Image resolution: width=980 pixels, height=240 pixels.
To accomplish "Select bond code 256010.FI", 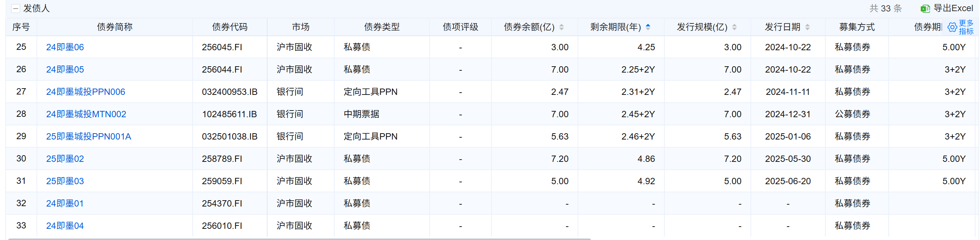I will (222, 226).
